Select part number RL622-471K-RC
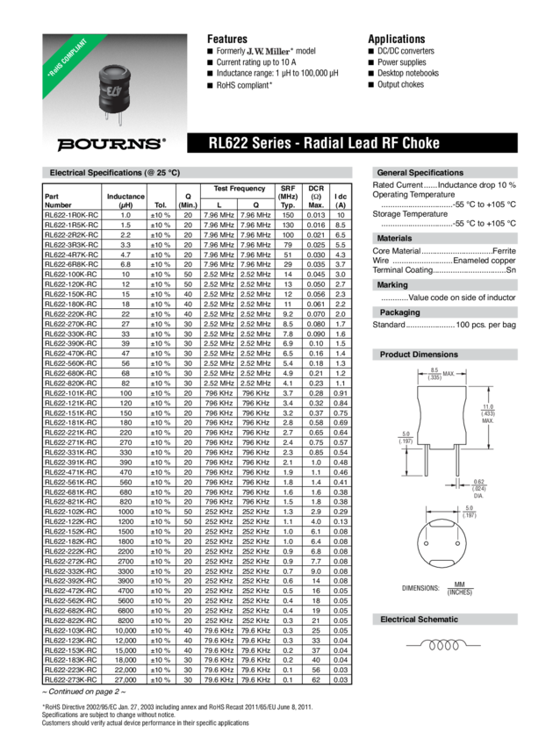The image size is (560, 746). tap(70, 472)
